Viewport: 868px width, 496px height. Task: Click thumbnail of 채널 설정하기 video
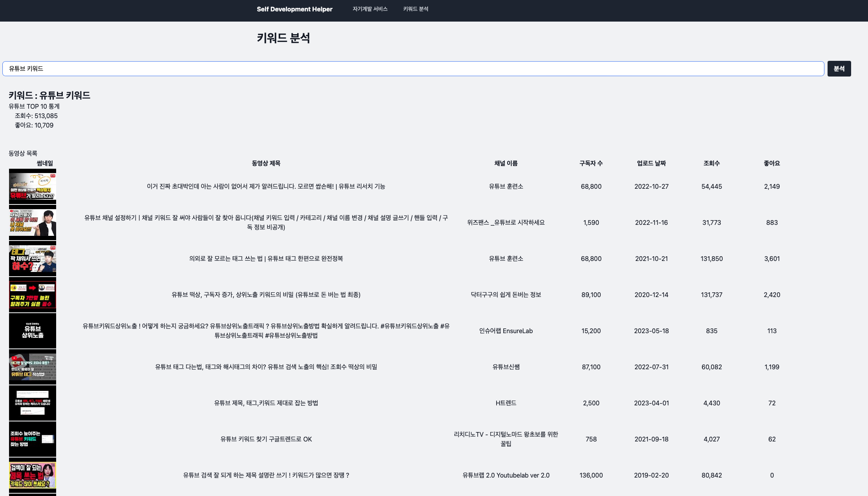[33, 222]
